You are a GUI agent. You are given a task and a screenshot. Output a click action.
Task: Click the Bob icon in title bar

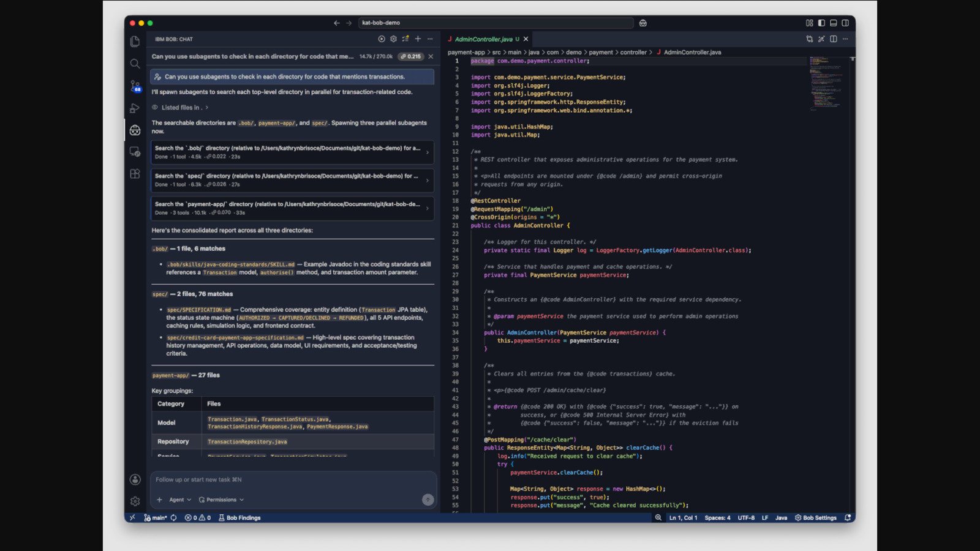tap(643, 23)
